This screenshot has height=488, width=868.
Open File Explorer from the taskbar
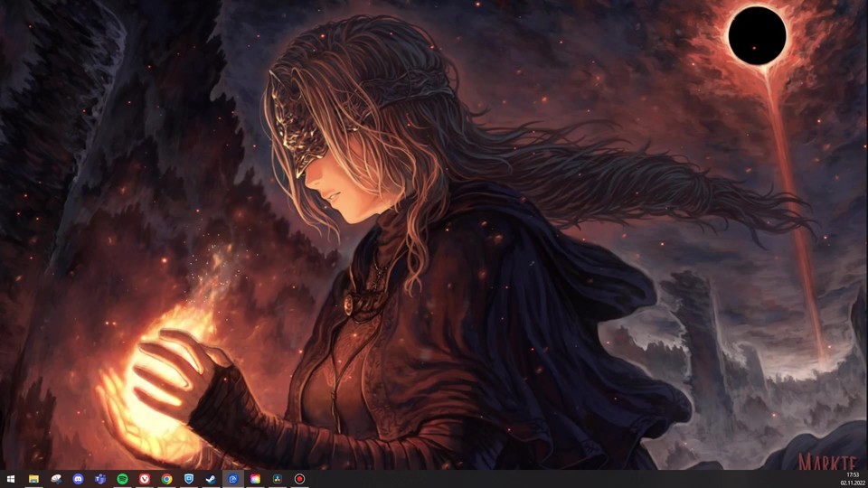tap(33, 479)
